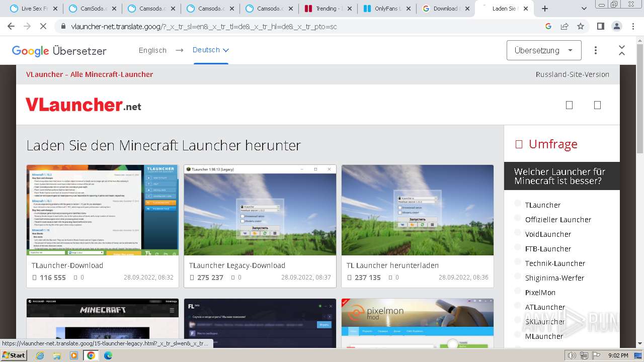Open the Chrome three-dot menu
This screenshot has height=362, width=644.
pos(632,27)
